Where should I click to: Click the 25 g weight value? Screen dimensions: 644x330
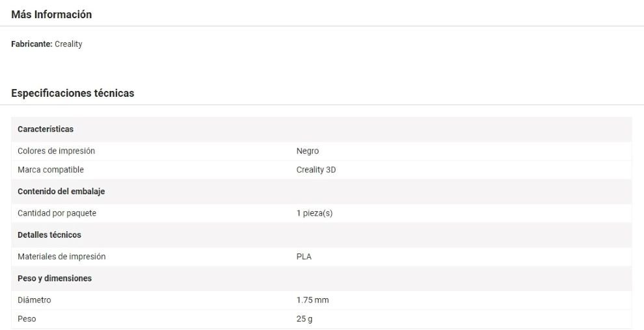tap(305, 319)
